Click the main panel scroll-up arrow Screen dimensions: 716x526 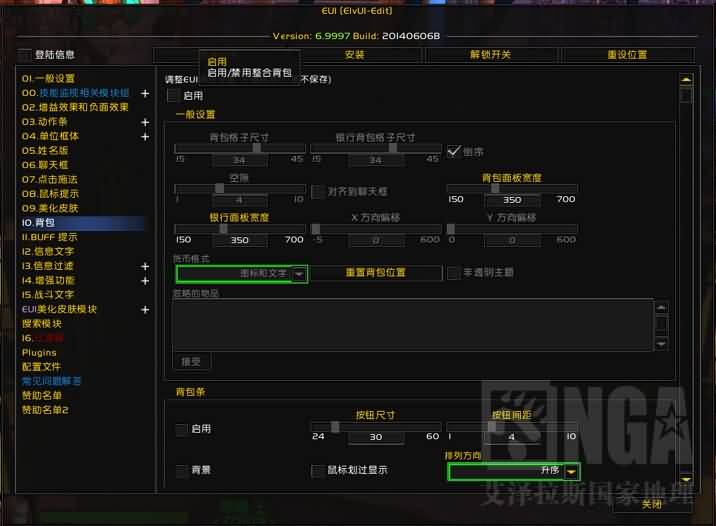(x=686, y=79)
